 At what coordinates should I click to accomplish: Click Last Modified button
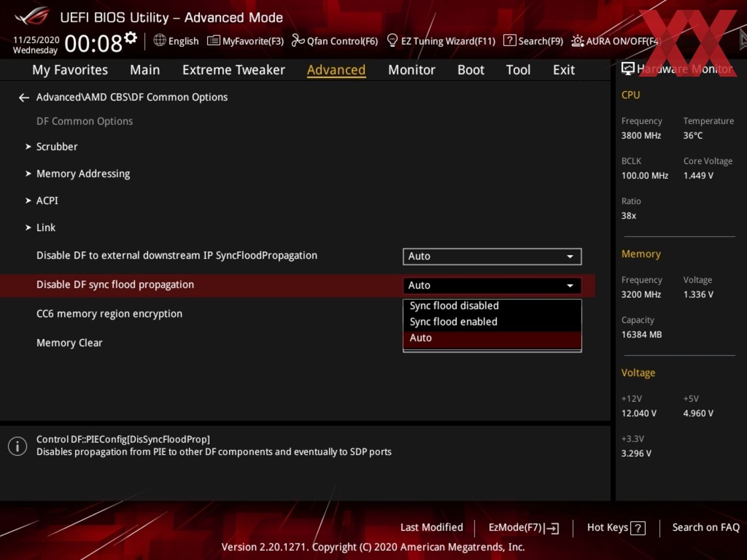pos(432,528)
